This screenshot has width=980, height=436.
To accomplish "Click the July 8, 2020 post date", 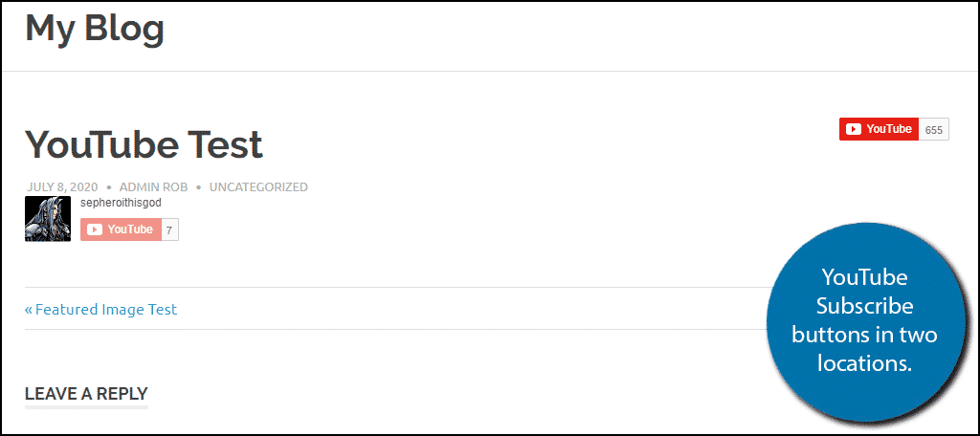I will point(61,187).
